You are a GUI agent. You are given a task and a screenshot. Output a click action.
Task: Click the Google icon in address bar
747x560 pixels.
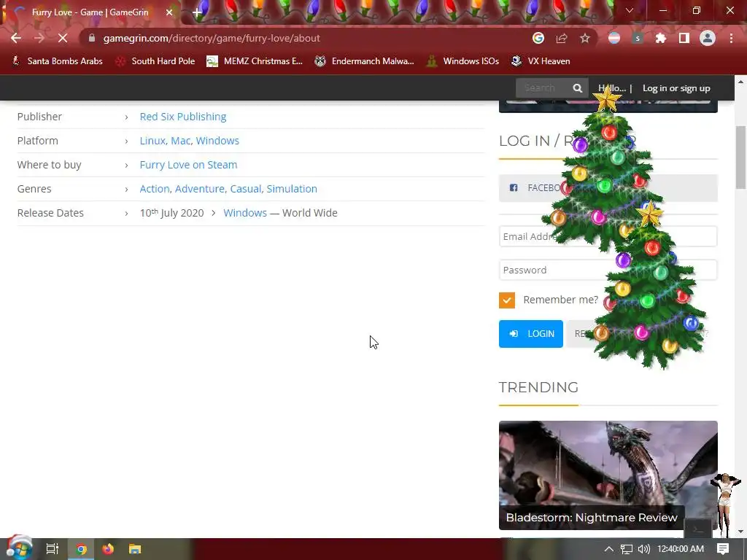click(538, 38)
